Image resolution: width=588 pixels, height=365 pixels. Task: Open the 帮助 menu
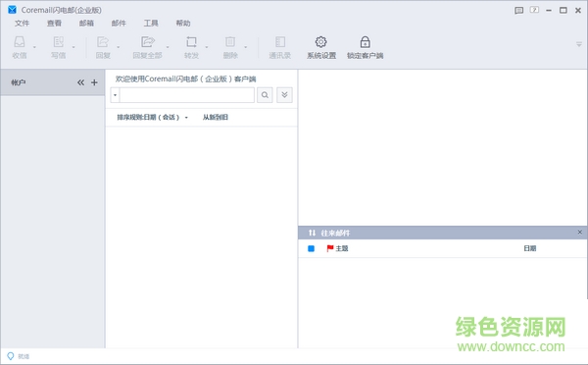pos(183,24)
